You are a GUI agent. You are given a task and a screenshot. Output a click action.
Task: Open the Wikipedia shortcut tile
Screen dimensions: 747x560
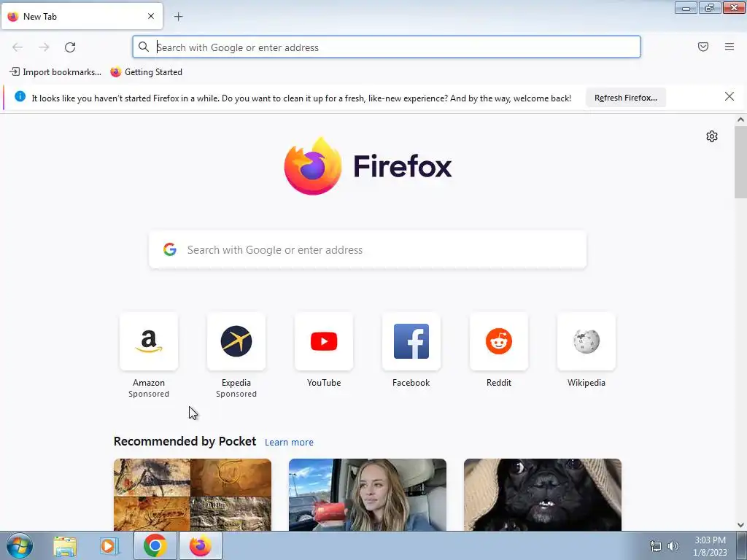click(587, 341)
